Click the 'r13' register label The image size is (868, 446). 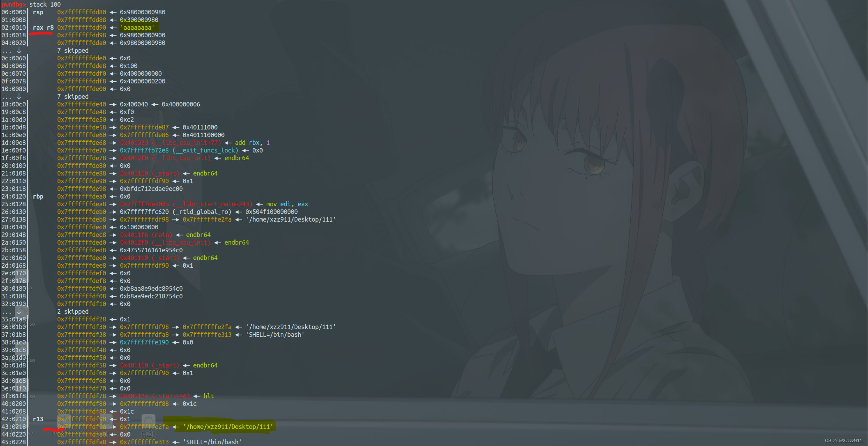(x=38, y=419)
